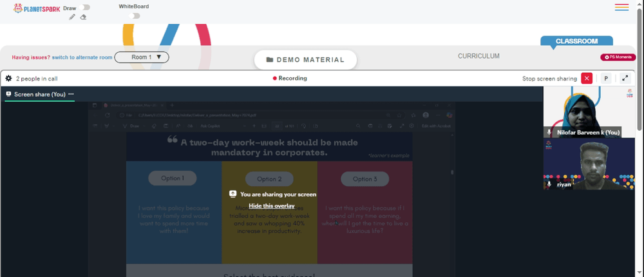Click the '2 people in call' text
The image size is (644, 277).
coord(37,78)
